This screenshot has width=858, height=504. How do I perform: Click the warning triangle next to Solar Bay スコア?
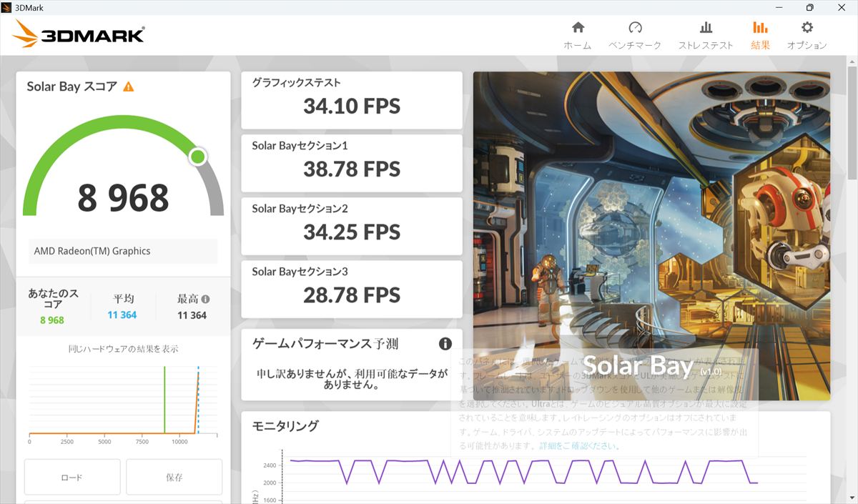pyautogui.click(x=129, y=87)
